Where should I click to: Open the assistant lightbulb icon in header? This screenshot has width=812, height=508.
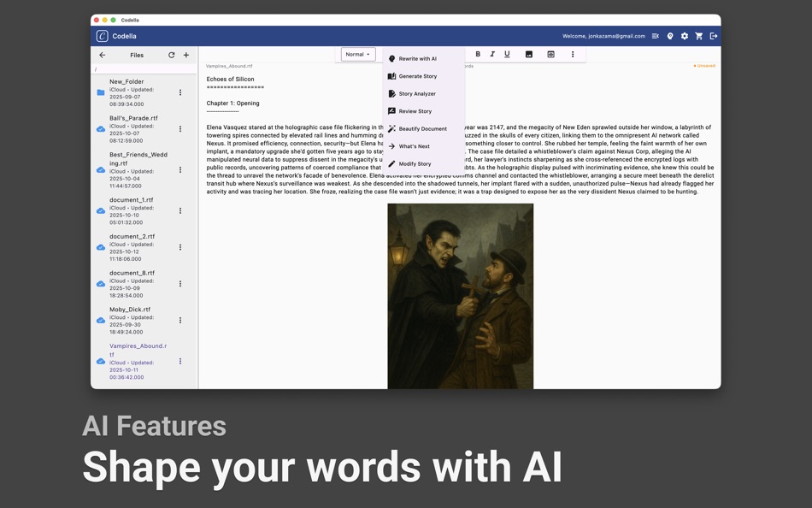click(x=670, y=36)
